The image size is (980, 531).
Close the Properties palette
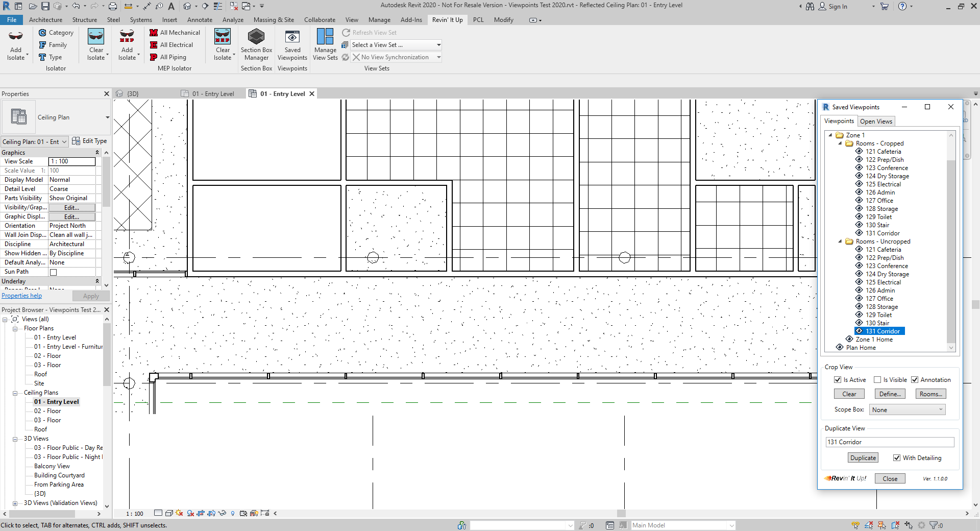[107, 94]
